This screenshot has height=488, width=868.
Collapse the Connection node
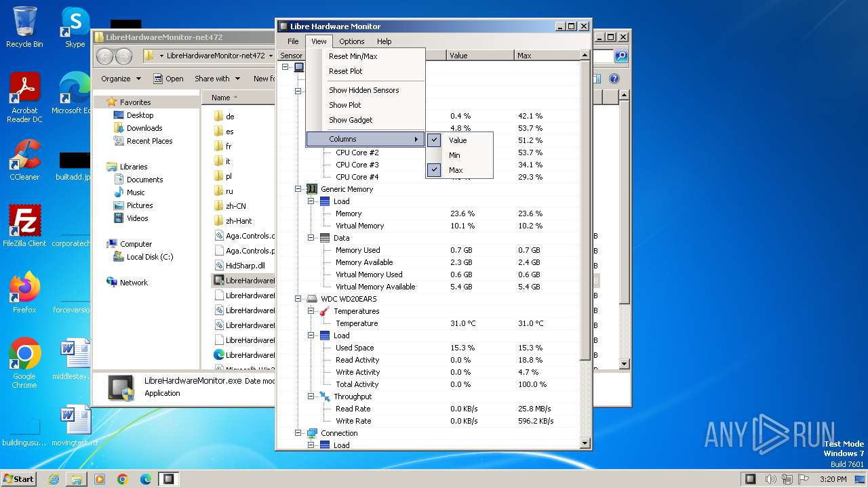click(x=298, y=433)
